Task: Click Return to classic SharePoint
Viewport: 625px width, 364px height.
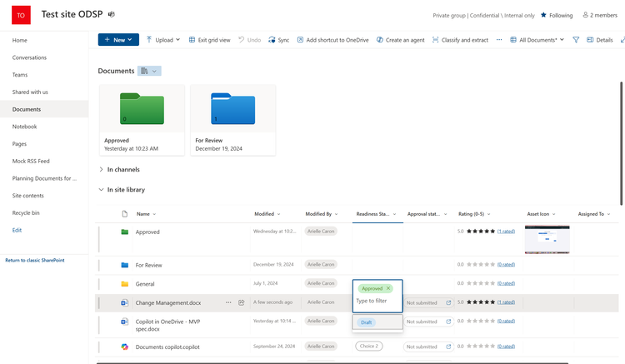Action: [x=35, y=260]
